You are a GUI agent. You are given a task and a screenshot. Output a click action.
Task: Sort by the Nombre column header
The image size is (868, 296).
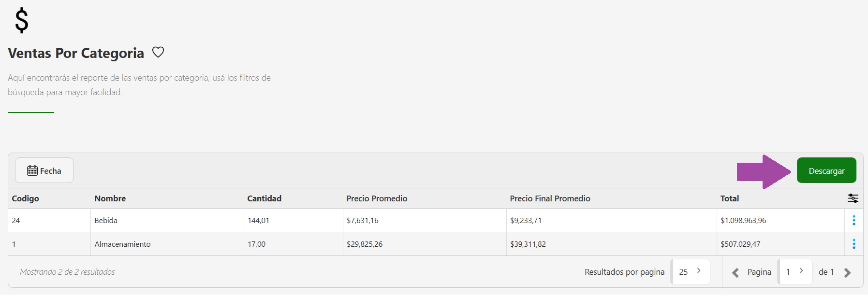(110, 198)
